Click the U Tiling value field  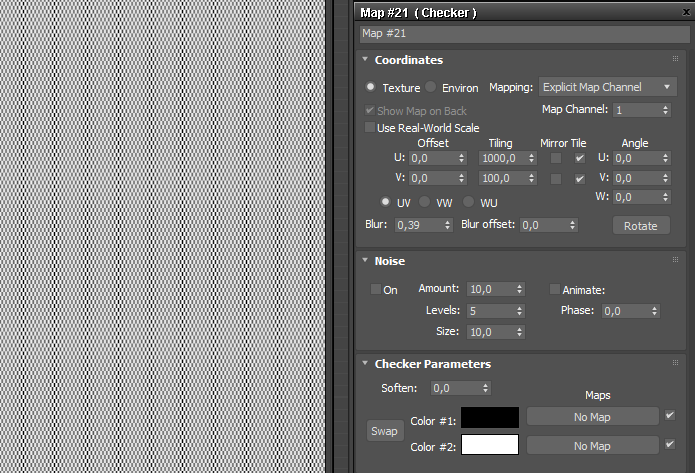pyautogui.click(x=505, y=158)
